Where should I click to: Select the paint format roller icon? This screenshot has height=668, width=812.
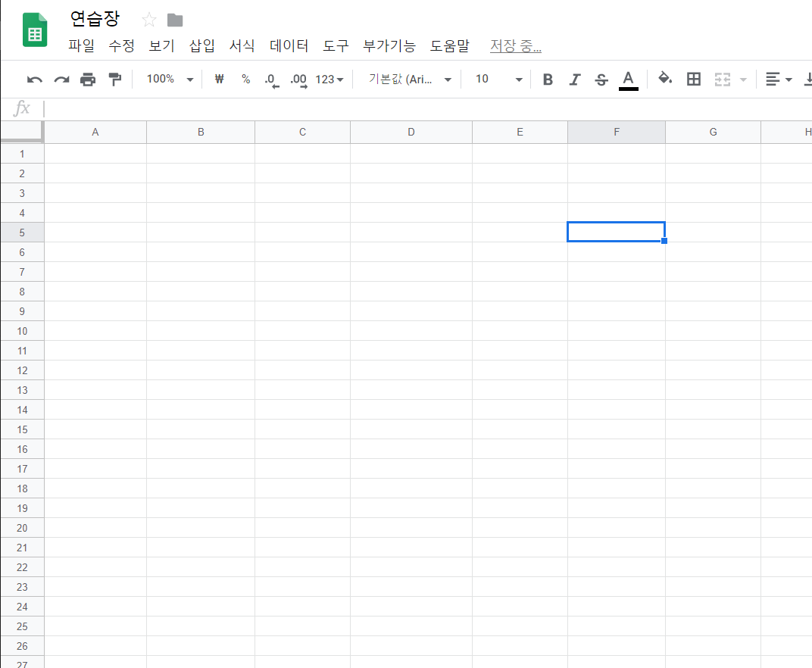click(x=114, y=80)
